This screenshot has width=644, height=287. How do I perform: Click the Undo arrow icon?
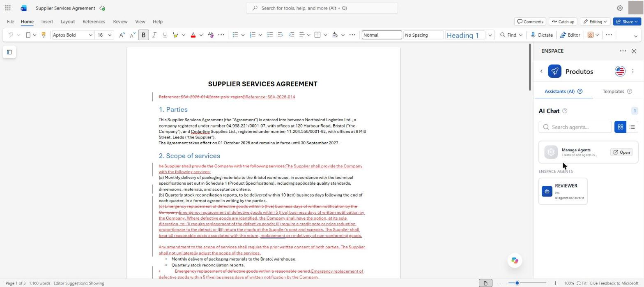click(11, 35)
